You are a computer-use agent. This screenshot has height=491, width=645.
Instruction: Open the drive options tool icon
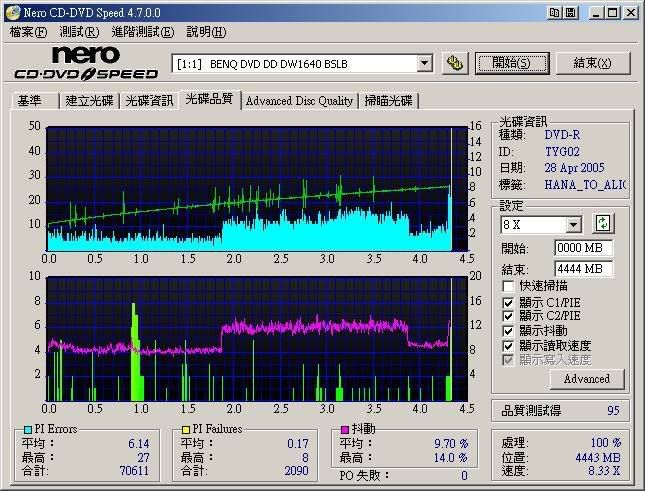(455, 63)
